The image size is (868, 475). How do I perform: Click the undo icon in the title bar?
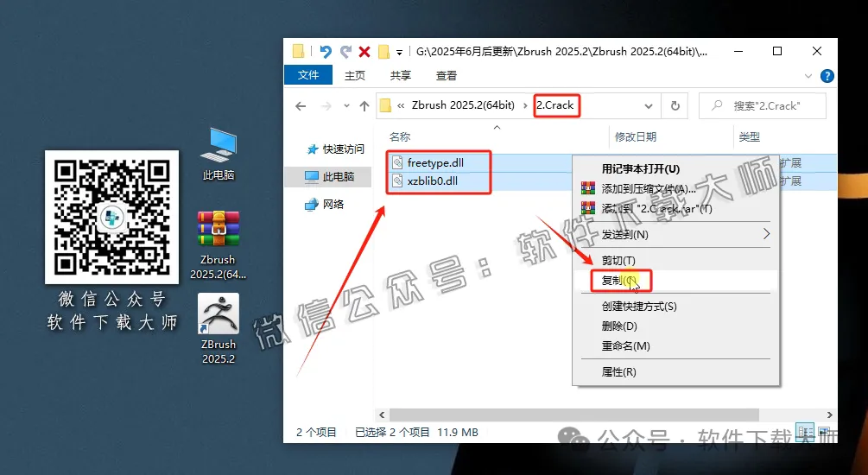click(x=326, y=52)
